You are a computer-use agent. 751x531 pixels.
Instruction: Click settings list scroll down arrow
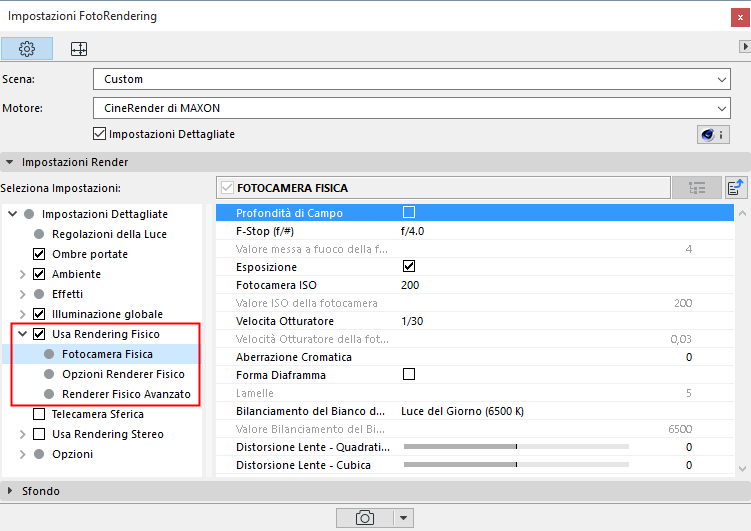click(742, 469)
